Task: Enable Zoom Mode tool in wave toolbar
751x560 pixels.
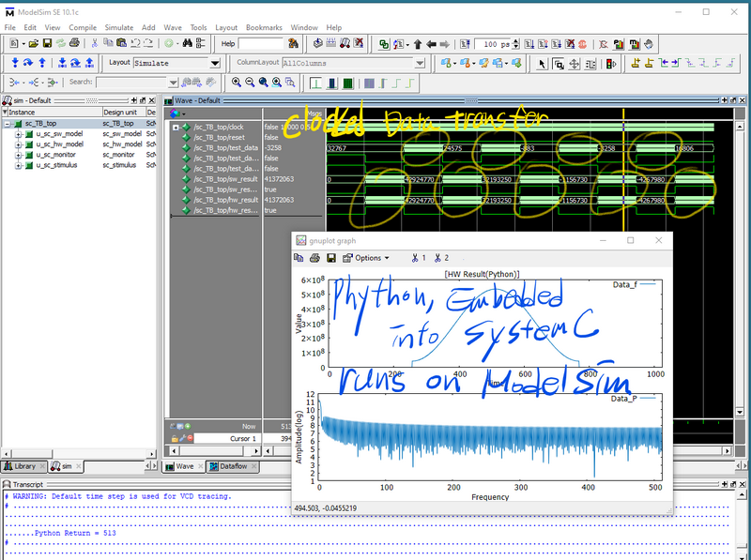Action: 558,64
